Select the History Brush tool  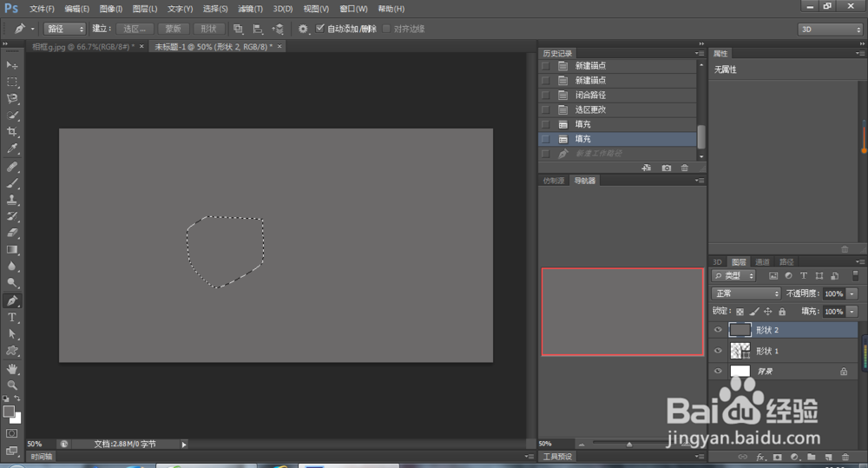(11, 216)
